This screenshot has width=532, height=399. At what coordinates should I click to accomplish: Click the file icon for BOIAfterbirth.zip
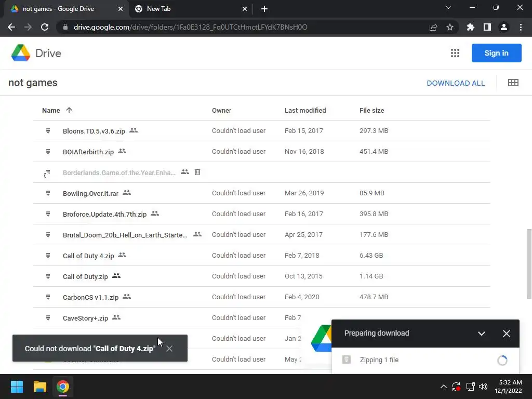click(48, 152)
